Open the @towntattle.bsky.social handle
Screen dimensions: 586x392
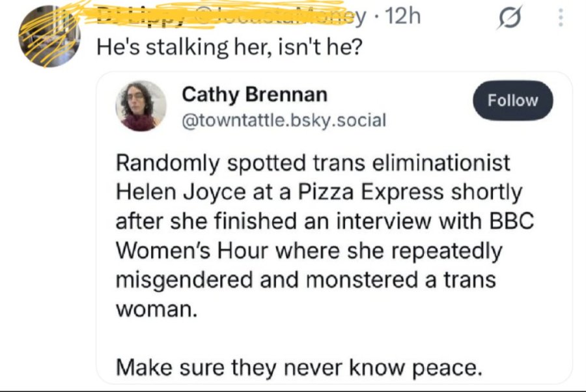tap(284, 120)
